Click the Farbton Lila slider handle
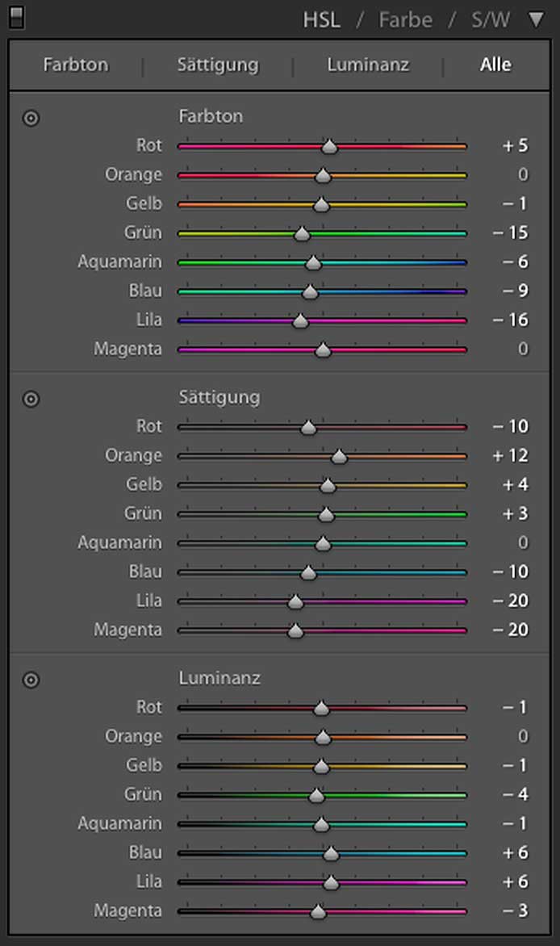The image size is (560, 946). (x=300, y=321)
